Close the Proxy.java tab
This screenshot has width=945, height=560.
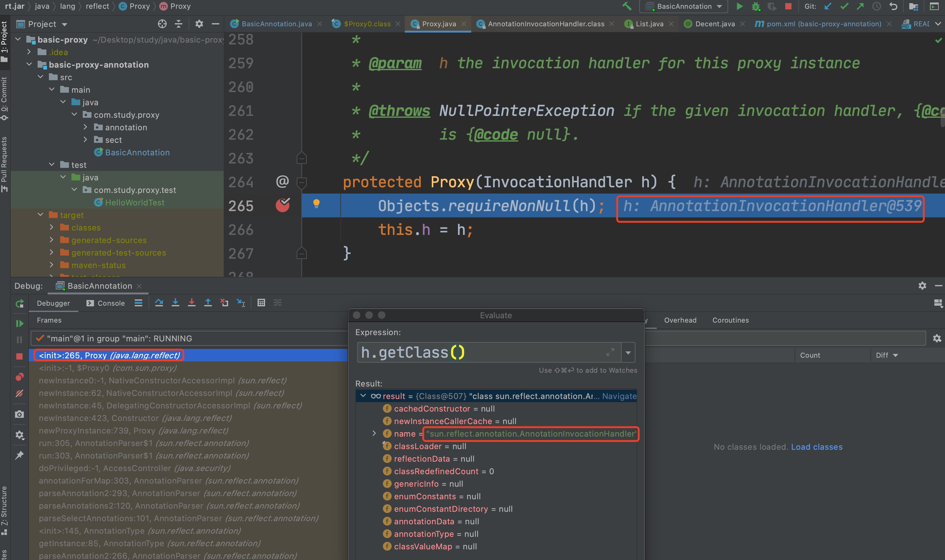[x=463, y=24]
